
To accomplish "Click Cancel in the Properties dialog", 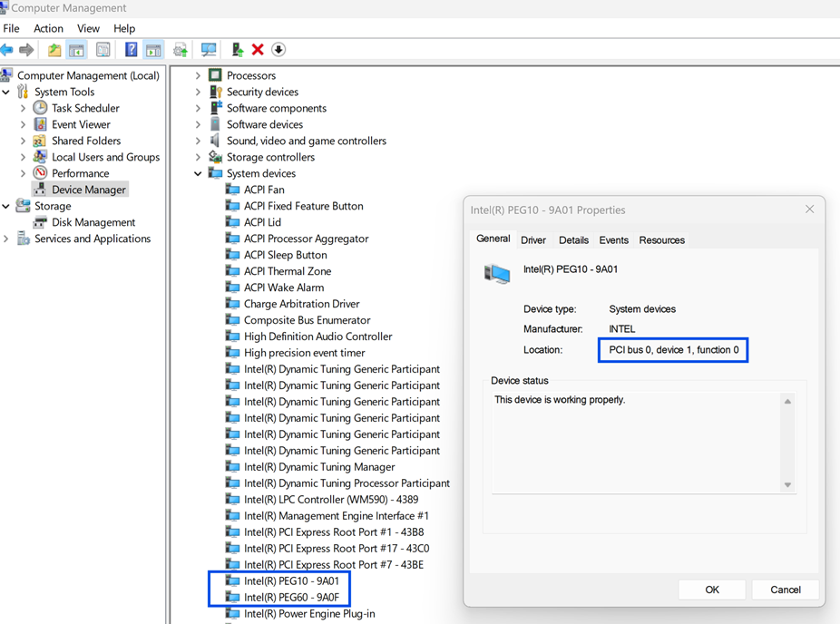I will pos(785,590).
